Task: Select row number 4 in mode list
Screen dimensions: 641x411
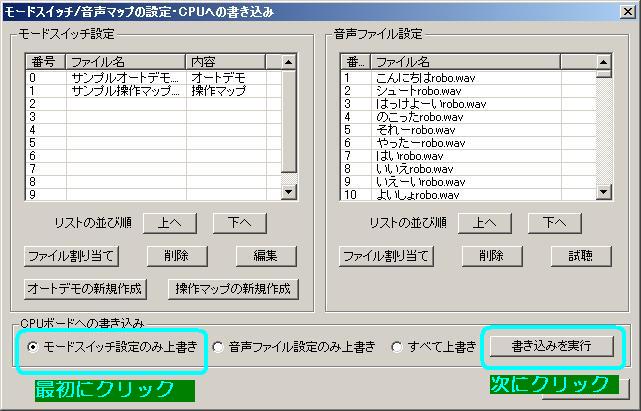Action: click(x=154, y=130)
